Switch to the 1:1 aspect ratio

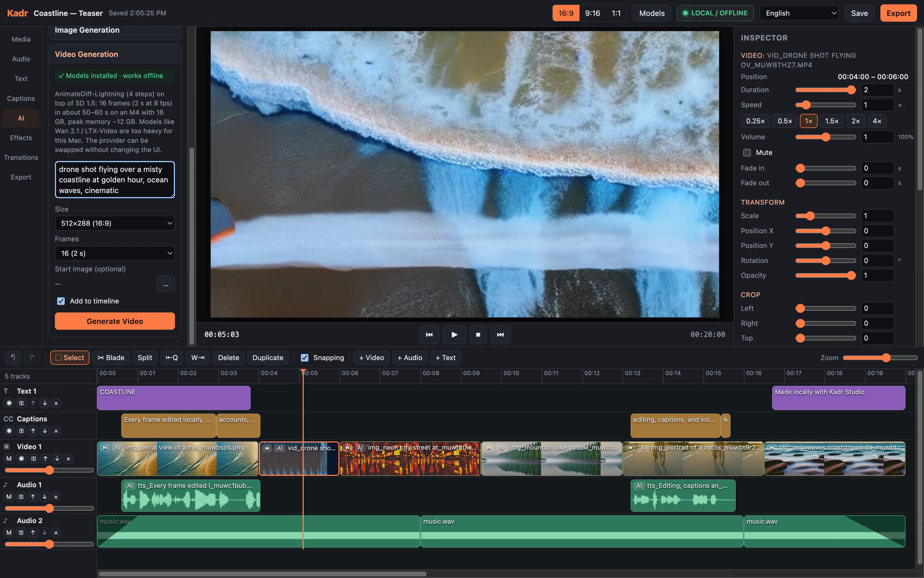point(616,13)
